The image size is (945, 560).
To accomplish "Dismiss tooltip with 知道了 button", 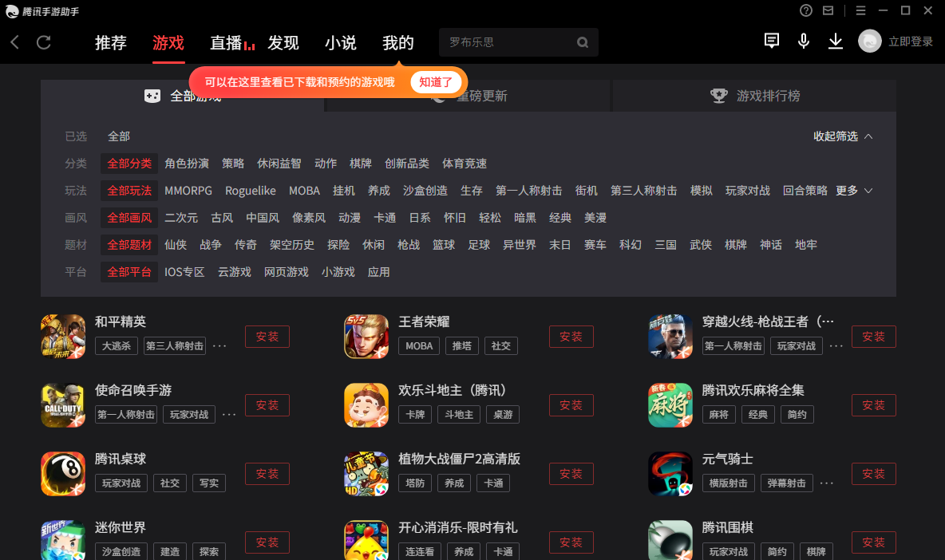I will (436, 82).
